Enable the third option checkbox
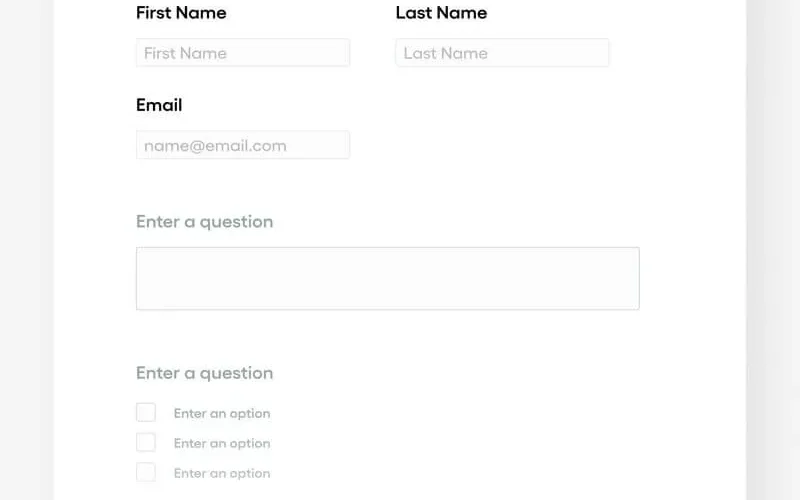Image resolution: width=800 pixels, height=500 pixels. point(146,473)
